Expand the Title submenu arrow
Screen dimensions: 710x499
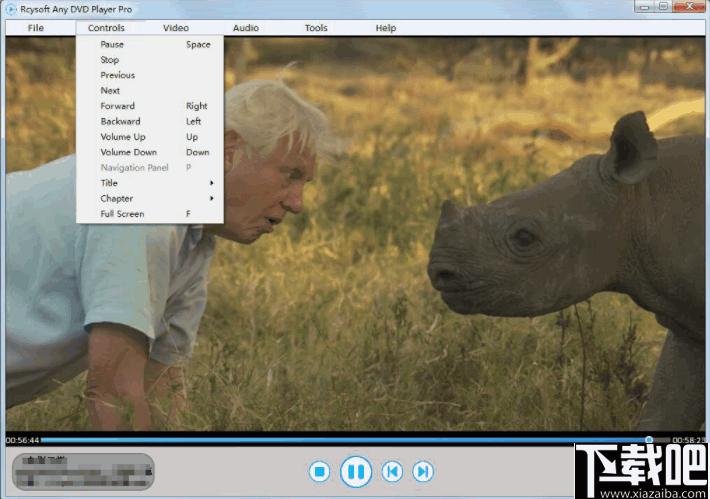click(211, 183)
